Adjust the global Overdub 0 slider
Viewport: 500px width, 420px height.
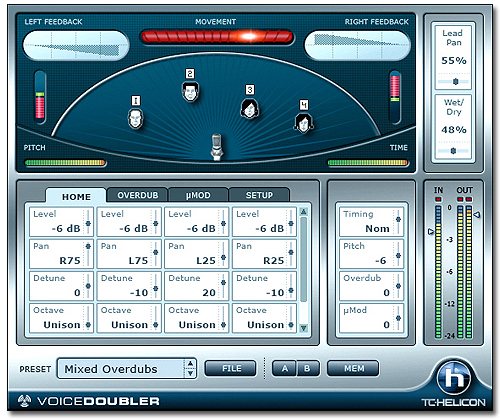coord(398,286)
